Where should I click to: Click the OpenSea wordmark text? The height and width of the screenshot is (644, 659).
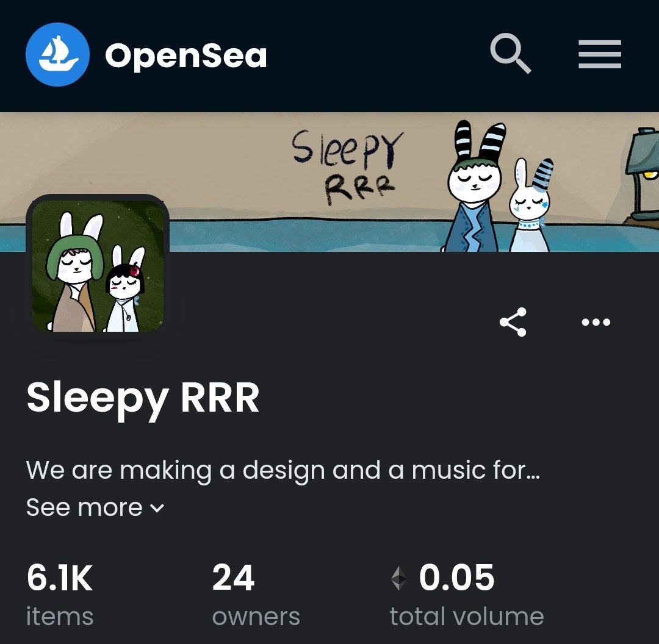(x=185, y=55)
